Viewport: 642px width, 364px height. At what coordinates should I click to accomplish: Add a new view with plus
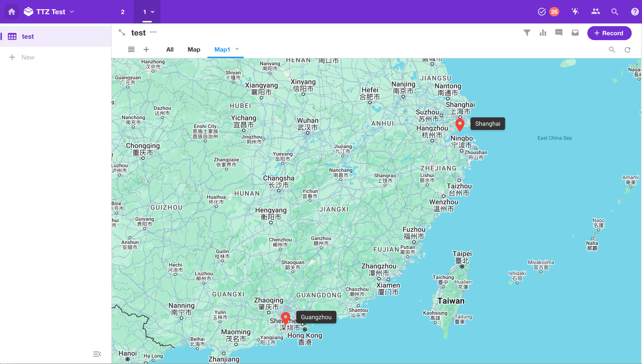[x=146, y=49]
